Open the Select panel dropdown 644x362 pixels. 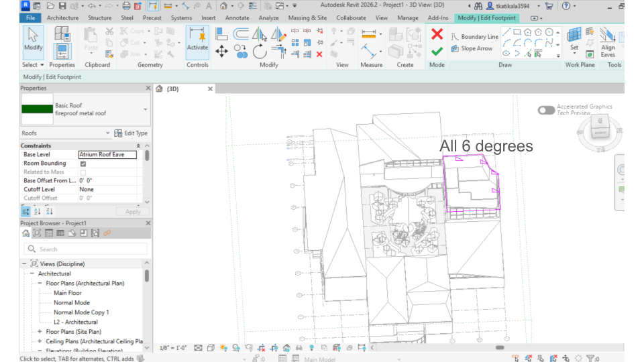pos(33,65)
